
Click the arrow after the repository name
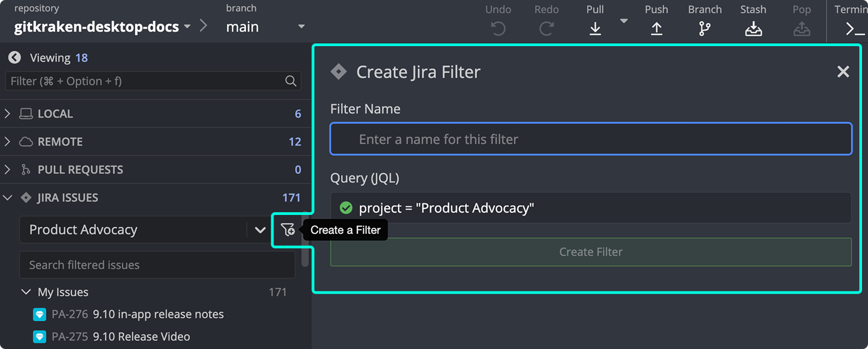[x=203, y=26]
